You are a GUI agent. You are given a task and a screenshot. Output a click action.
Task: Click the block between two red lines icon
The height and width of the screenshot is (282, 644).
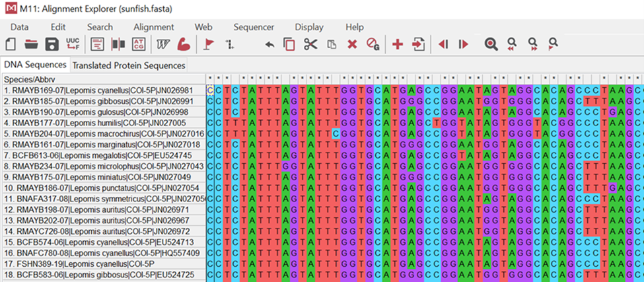(x=118, y=44)
